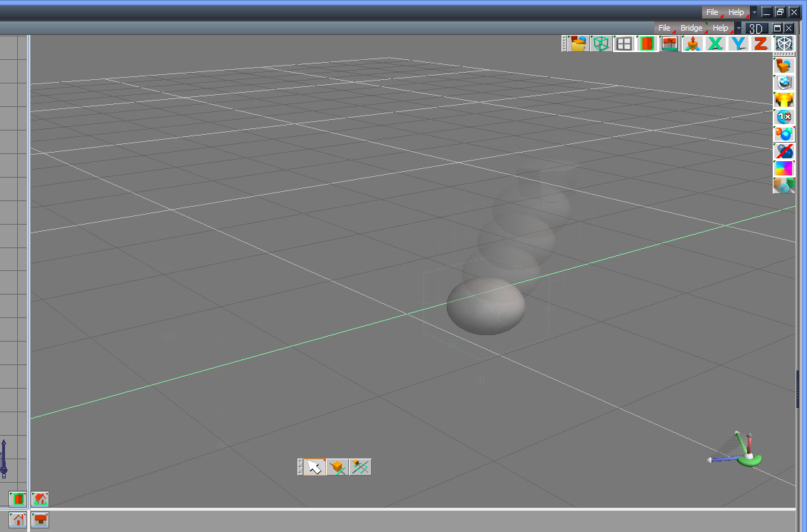The image size is (807, 532).
Task: Open Help menu in the outer window
Action: [x=736, y=12]
